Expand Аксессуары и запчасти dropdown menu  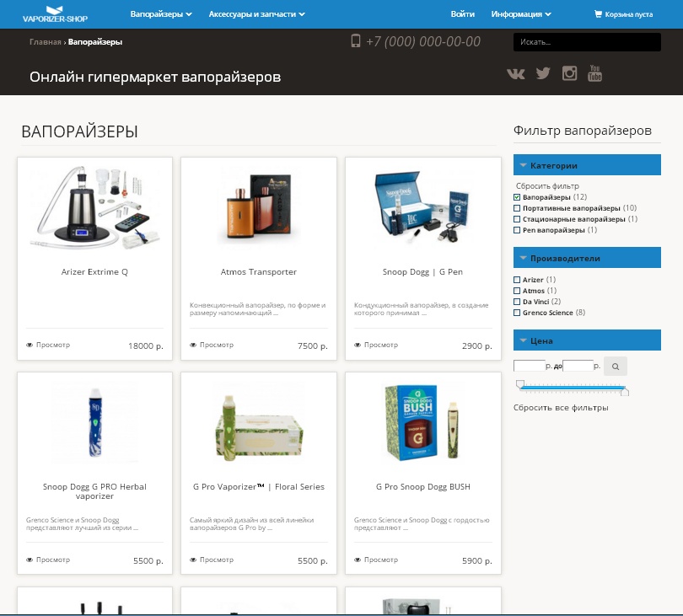coord(257,14)
